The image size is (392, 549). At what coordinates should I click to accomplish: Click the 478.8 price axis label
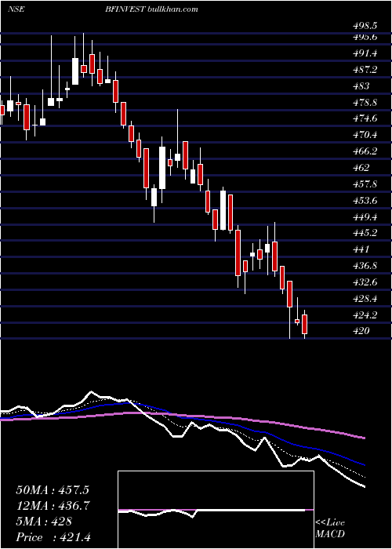[x=365, y=103]
